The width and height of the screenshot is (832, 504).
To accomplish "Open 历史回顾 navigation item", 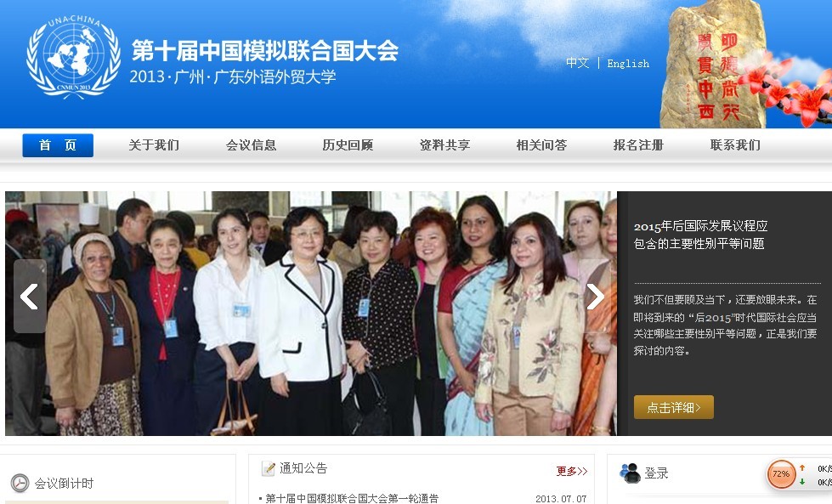I will point(348,145).
